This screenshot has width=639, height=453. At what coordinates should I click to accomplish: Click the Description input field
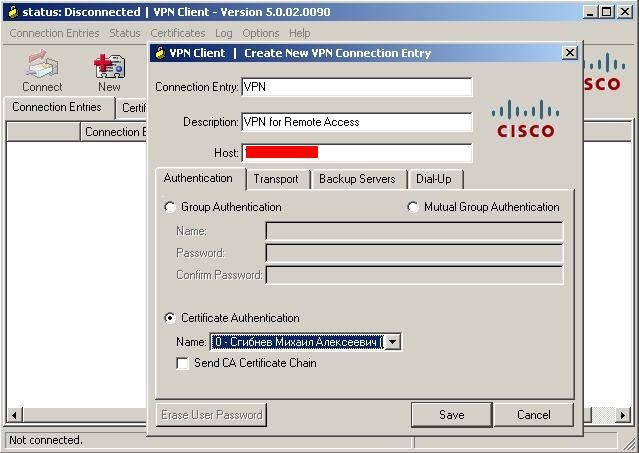coord(357,122)
